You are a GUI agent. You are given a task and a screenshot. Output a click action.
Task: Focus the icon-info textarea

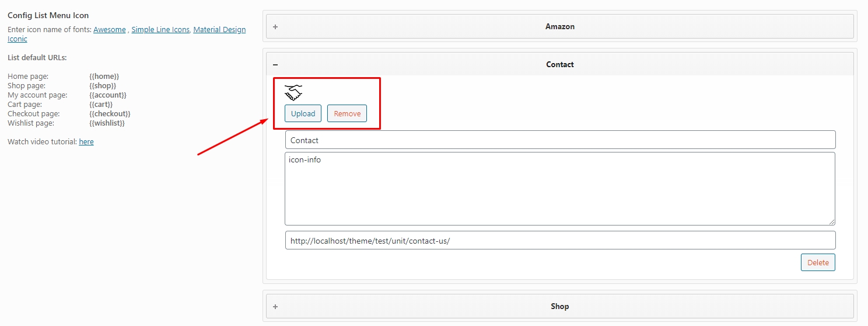tap(559, 188)
